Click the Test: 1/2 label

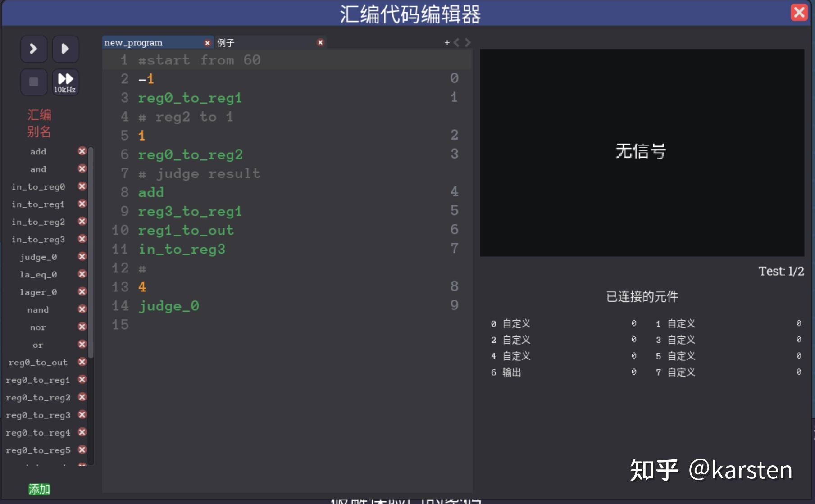click(781, 271)
